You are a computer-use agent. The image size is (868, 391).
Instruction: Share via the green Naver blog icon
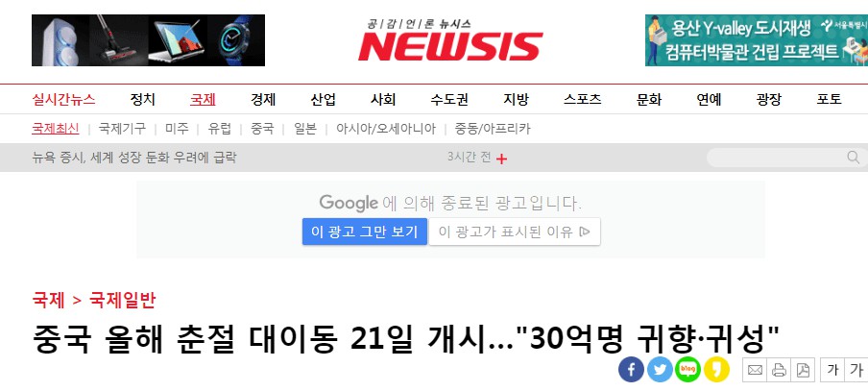tap(688, 370)
